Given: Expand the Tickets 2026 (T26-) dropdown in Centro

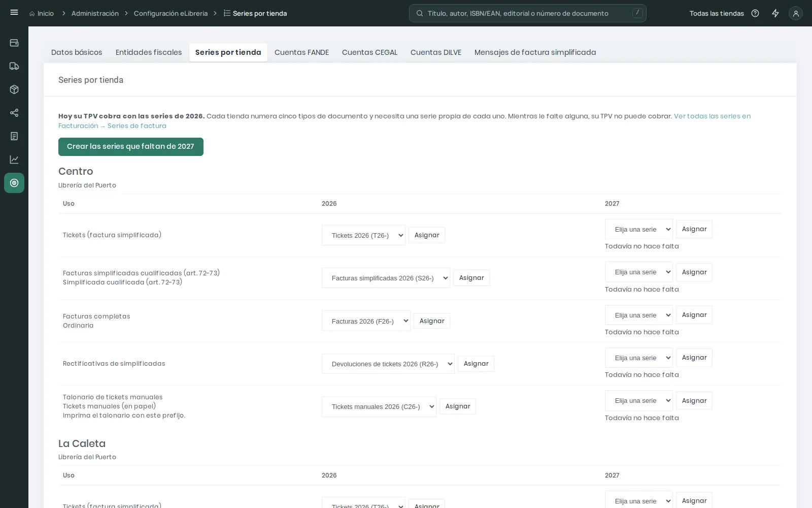Looking at the screenshot, I should pyautogui.click(x=363, y=235).
